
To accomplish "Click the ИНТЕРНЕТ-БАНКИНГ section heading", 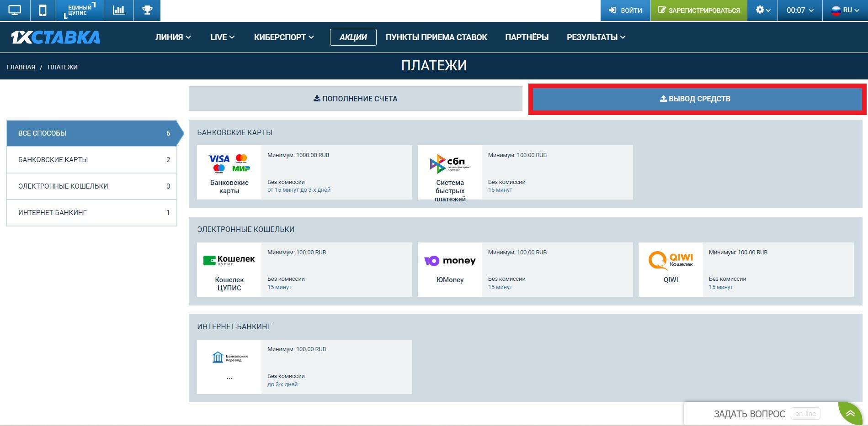I will pos(234,327).
